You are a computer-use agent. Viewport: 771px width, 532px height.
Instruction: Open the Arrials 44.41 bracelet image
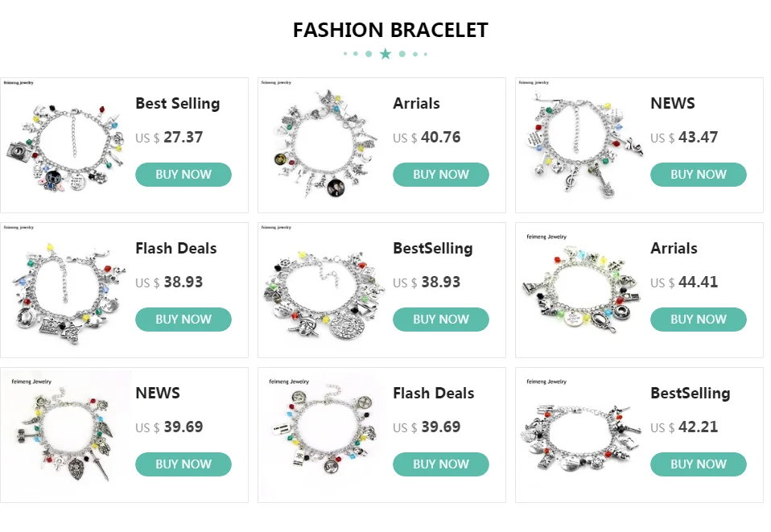tap(581, 290)
